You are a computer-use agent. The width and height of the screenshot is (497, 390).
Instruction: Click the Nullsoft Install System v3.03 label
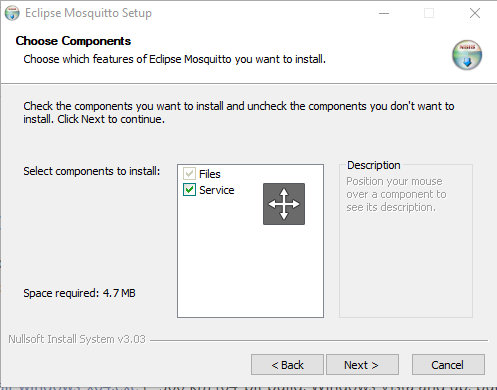77,339
